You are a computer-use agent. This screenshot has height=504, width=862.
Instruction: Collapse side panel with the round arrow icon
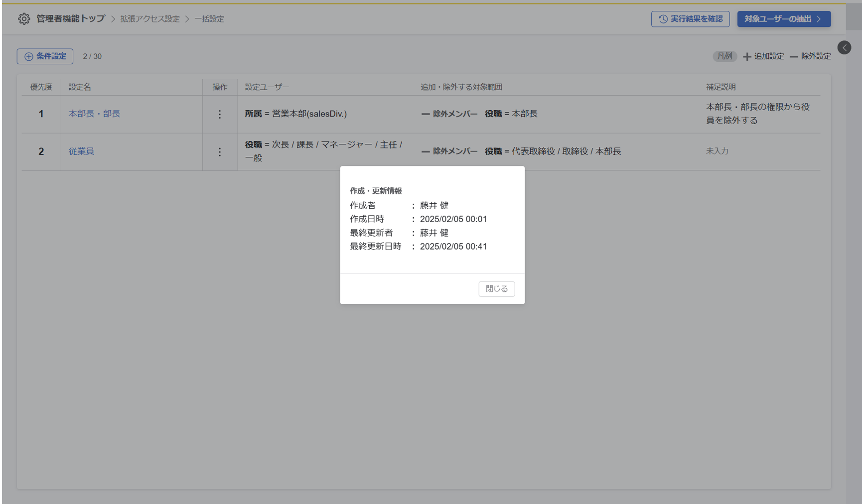point(844,48)
